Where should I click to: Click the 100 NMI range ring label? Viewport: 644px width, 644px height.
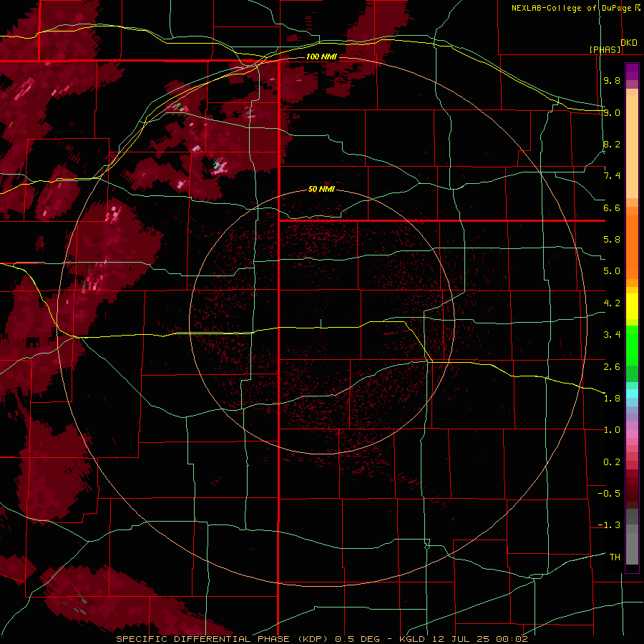point(321,57)
